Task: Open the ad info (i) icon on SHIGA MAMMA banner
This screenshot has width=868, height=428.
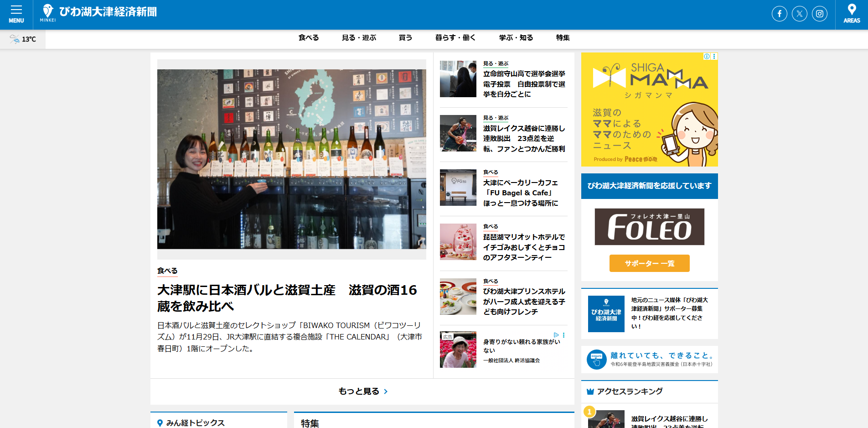Action: (x=706, y=56)
